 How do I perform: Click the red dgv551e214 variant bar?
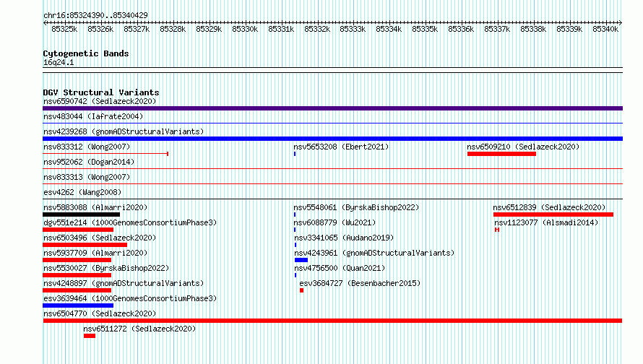tap(78, 230)
